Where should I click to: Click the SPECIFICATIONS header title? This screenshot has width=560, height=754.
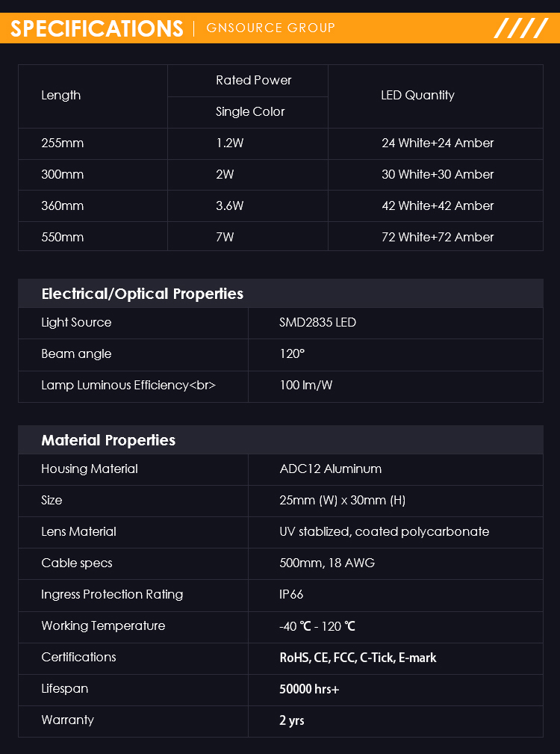[96, 28]
